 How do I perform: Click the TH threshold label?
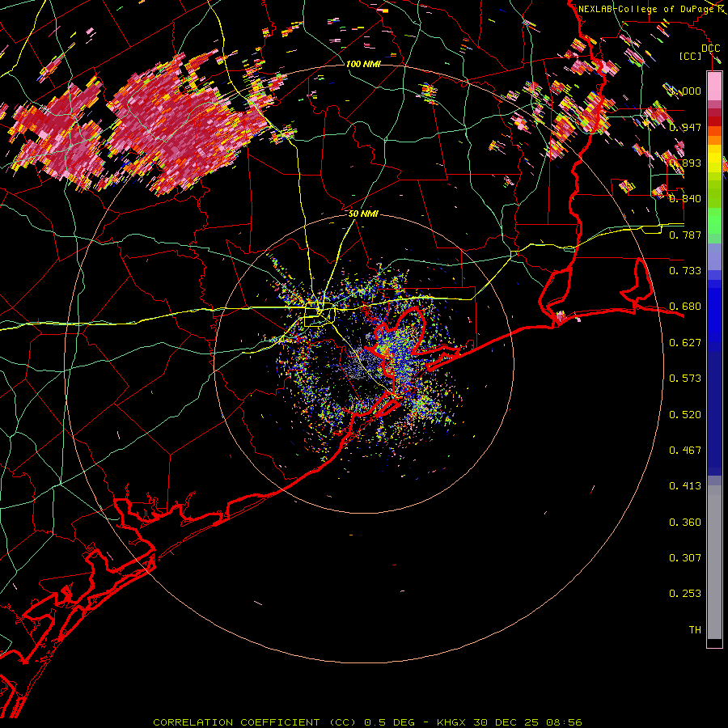695,630
